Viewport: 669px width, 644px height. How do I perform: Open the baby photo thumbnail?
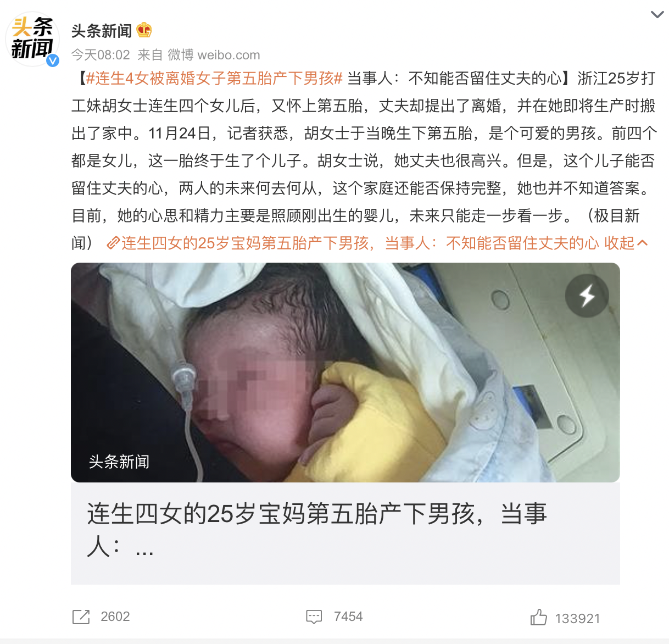(x=345, y=373)
